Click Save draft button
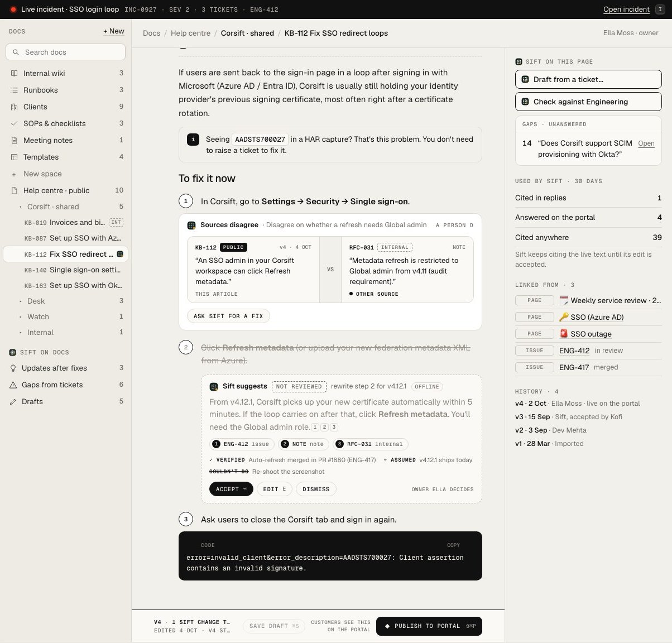This screenshot has width=672, height=643. [274, 626]
